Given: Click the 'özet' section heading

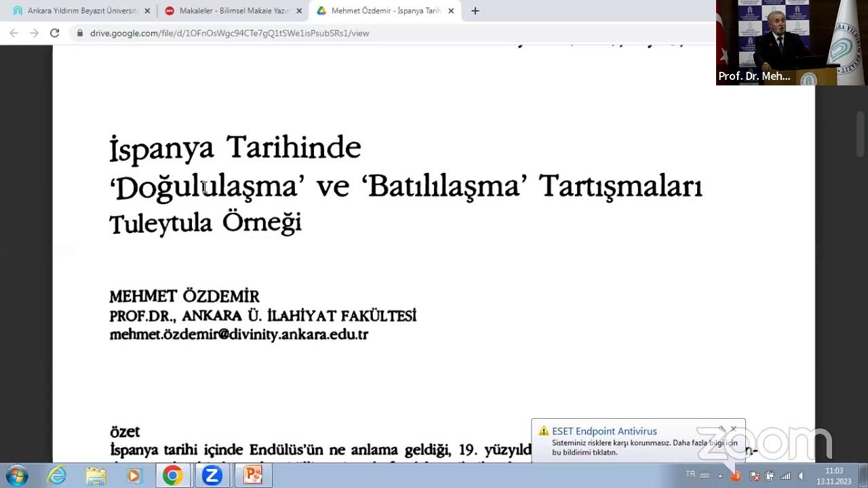Looking at the screenshot, I should [x=125, y=432].
